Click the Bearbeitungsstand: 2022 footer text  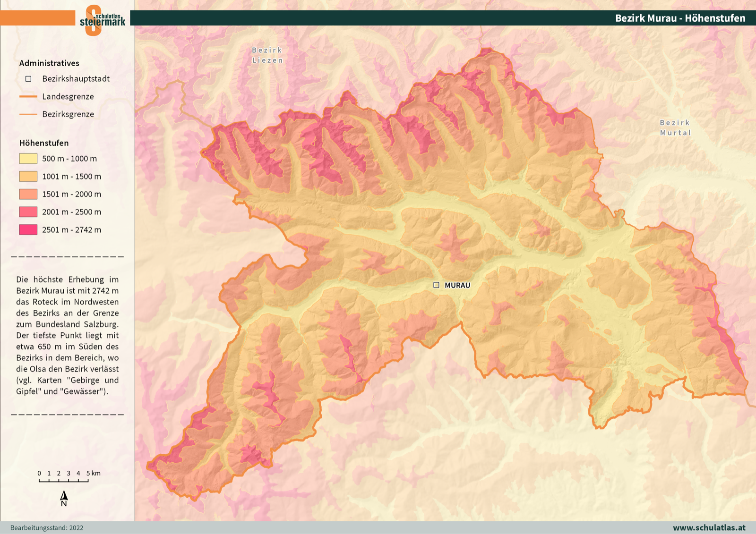tap(47, 528)
